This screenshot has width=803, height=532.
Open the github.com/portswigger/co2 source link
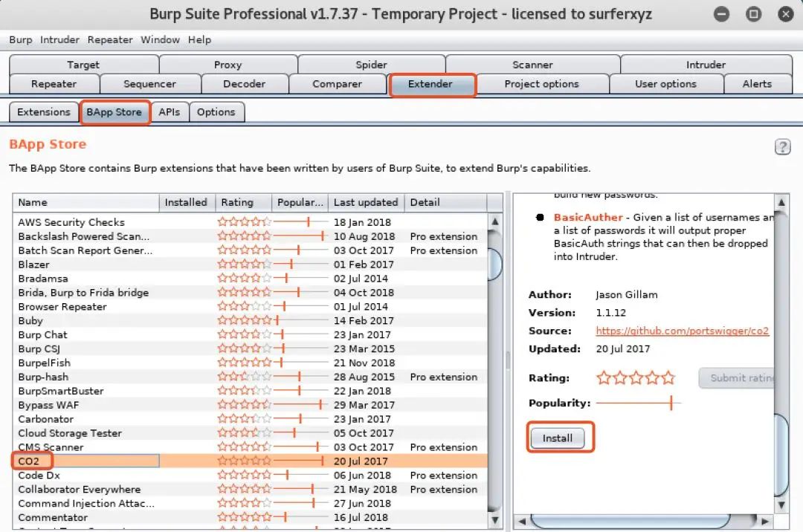682,331
